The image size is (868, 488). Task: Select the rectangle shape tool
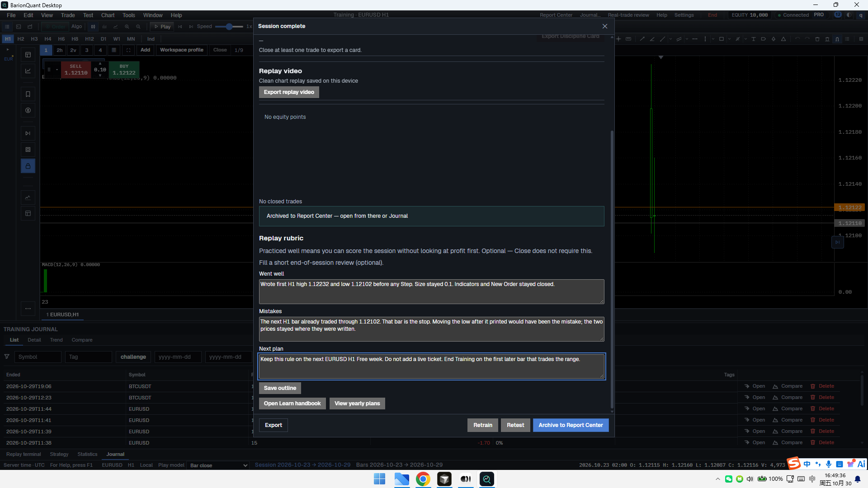(x=722, y=39)
